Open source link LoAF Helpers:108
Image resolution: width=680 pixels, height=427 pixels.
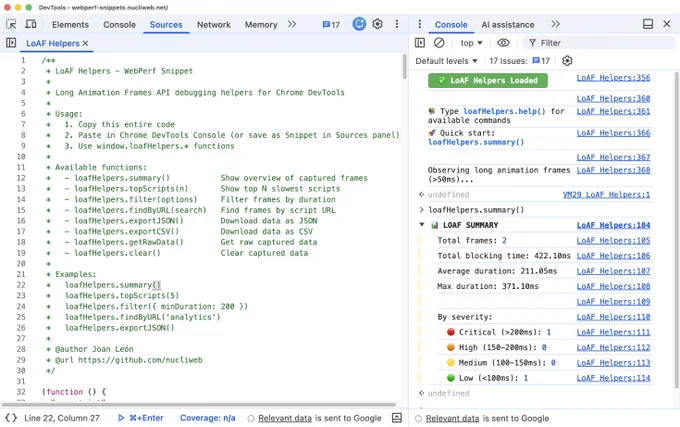613,286
